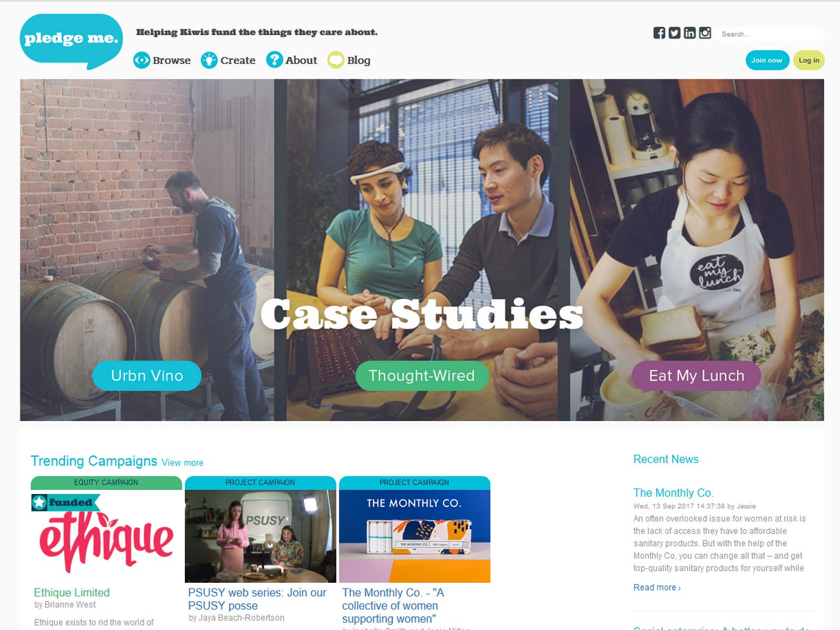Image resolution: width=840 pixels, height=630 pixels.
Task: Click the question mark icon beside About
Action: 275,60
